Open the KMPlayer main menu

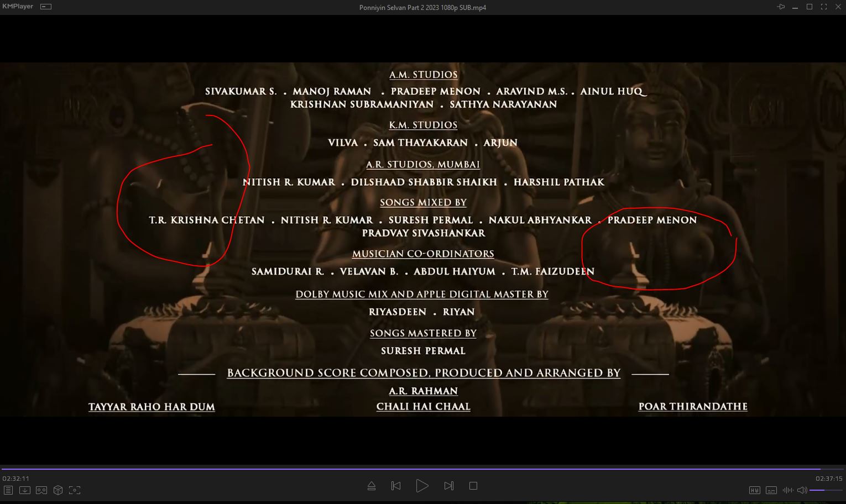click(x=18, y=7)
